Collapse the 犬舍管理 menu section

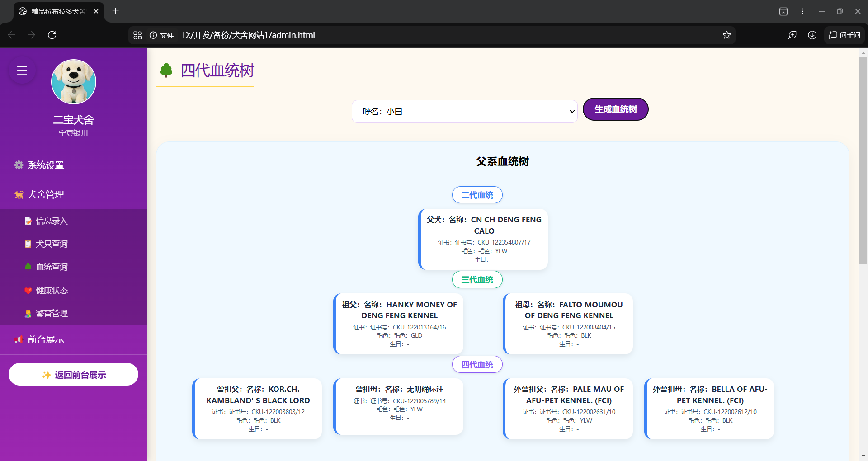(x=46, y=194)
